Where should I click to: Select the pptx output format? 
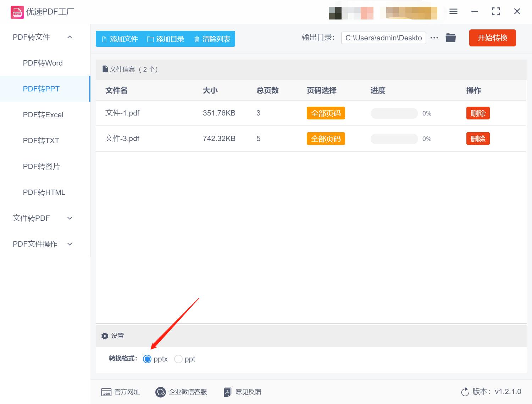(x=147, y=359)
